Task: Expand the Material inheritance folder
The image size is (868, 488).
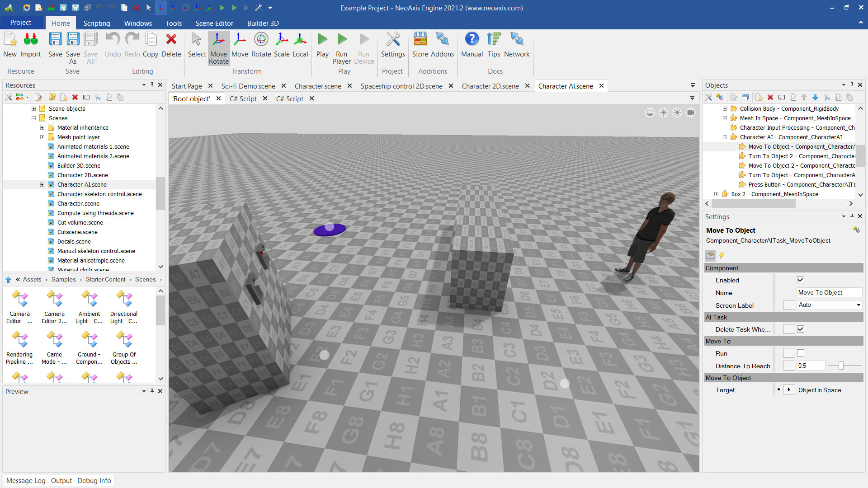Action: coord(42,128)
